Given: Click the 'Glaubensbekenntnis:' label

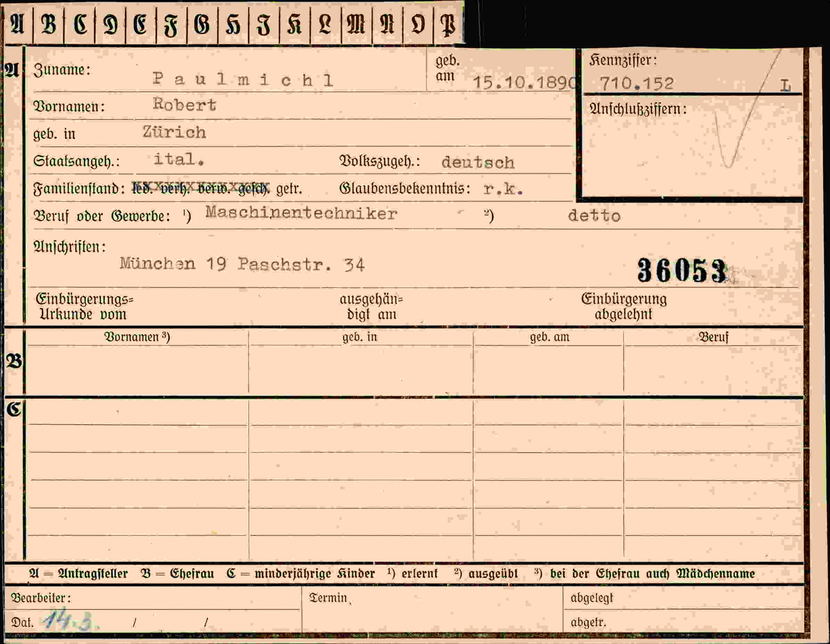Looking at the screenshot, I should 405,189.
